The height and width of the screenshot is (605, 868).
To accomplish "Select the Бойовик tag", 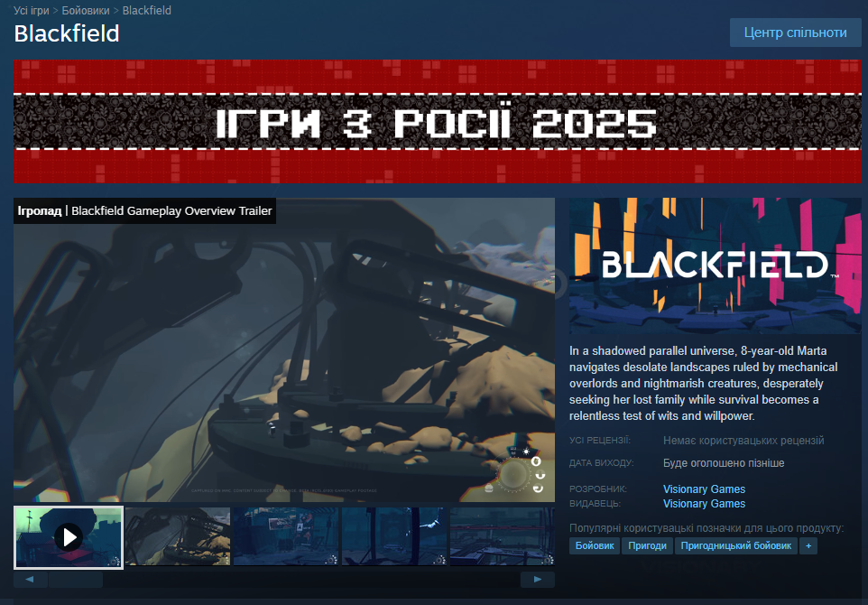I will click(595, 545).
